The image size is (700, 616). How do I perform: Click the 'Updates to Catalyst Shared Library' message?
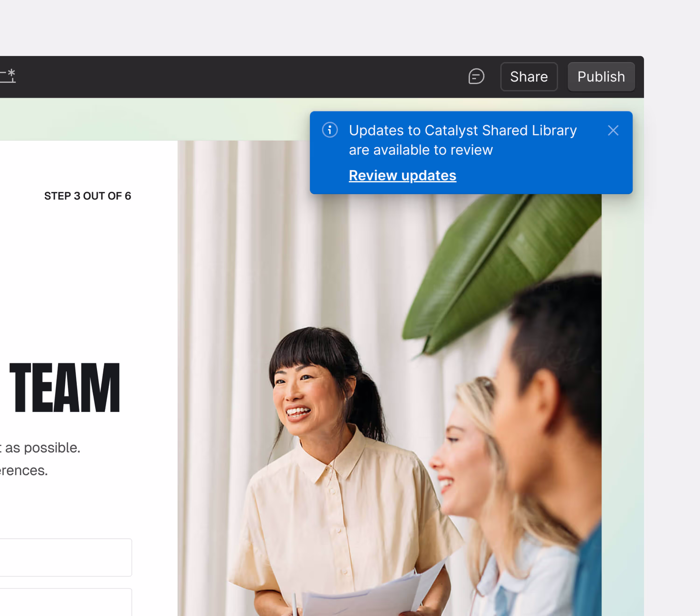coord(463,140)
